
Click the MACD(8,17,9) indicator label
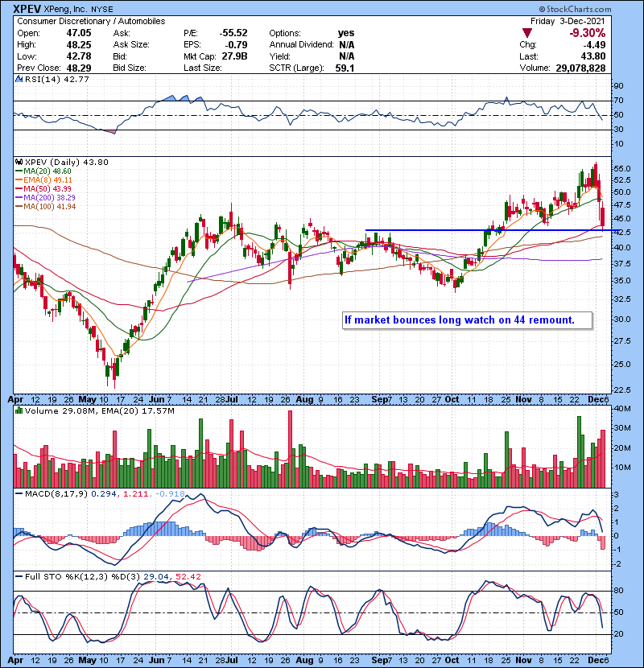pyautogui.click(x=56, y=494)
